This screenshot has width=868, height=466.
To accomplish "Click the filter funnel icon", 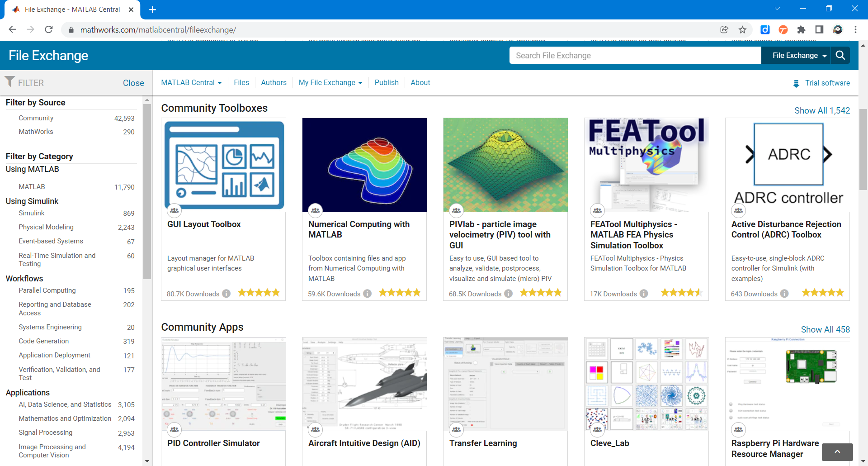I will point(9,81).
